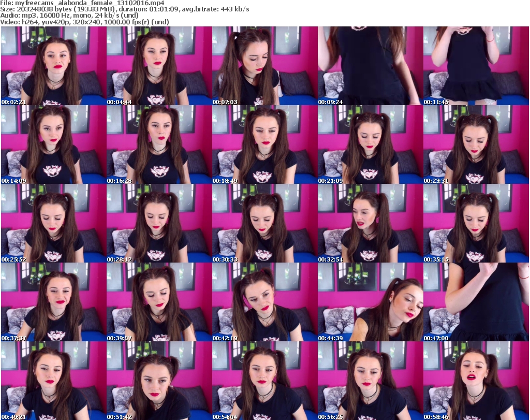Select thumbnail at 00:14:09
The width and height of the screenshot is (530, 420).
[x=54, y=144]
